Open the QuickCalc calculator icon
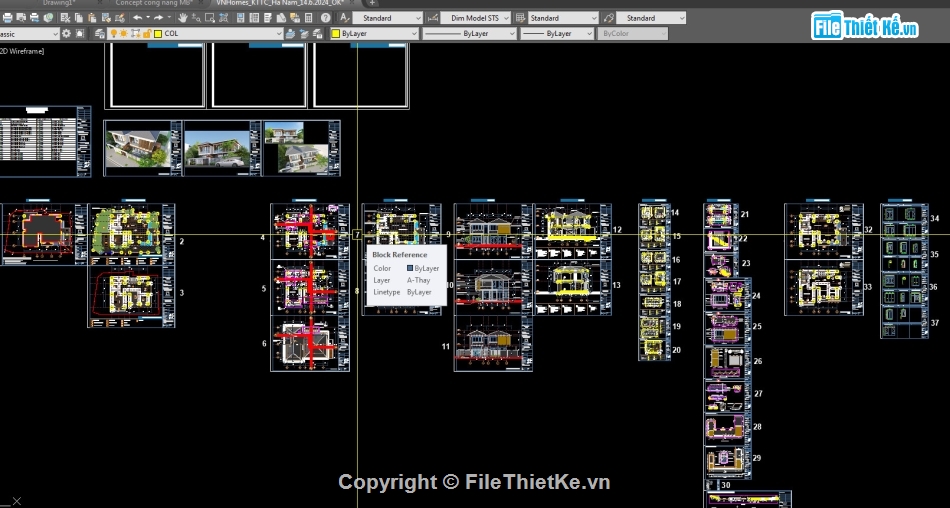 (308, 18)
